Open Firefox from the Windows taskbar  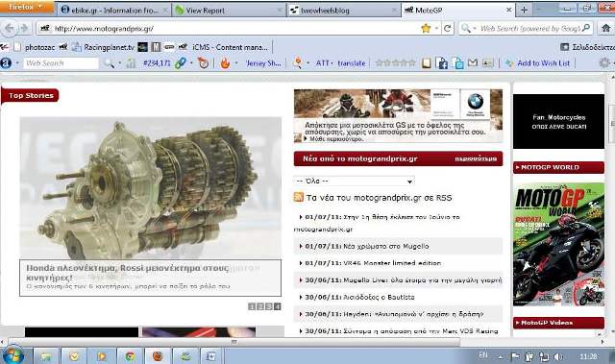(x=158, y=356)
